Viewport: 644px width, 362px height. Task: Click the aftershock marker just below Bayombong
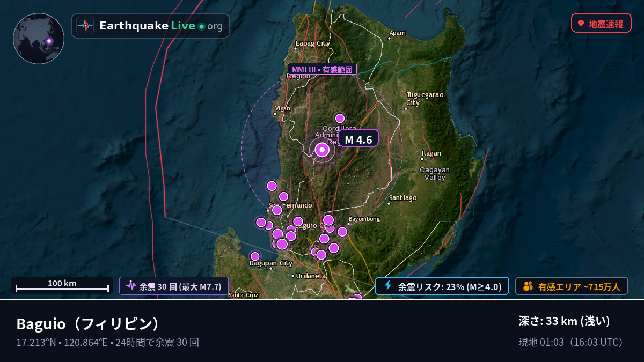(x=342, y=232)
